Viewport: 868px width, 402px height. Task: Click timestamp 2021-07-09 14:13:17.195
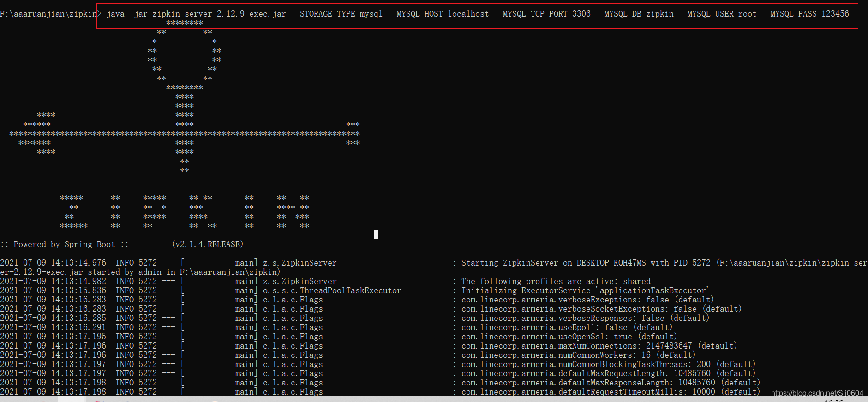[53, 337]
